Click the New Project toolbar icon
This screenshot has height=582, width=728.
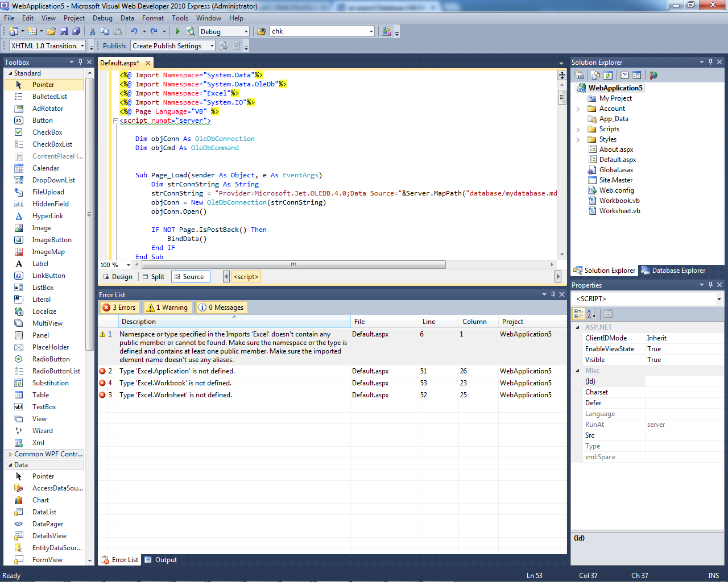pos(14,31)
